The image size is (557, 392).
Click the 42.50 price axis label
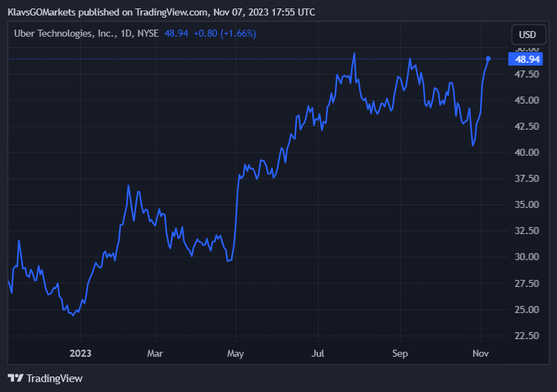(527, 126)
